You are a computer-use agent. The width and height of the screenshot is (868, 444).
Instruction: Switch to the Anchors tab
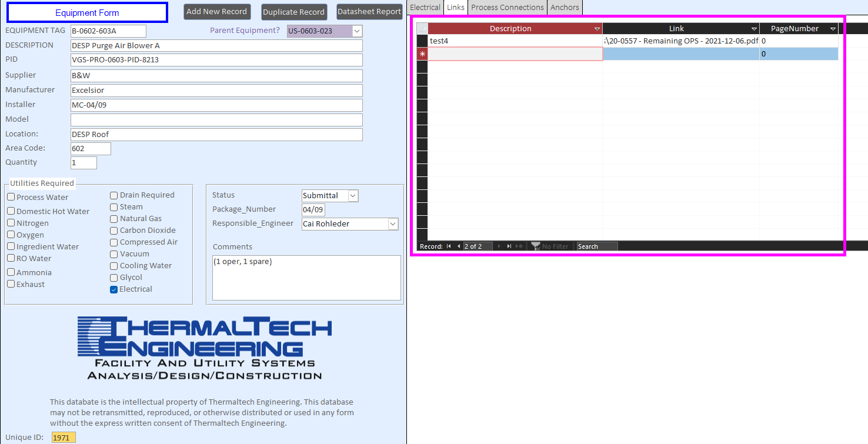pyautogui.click(x=565, y=7)
